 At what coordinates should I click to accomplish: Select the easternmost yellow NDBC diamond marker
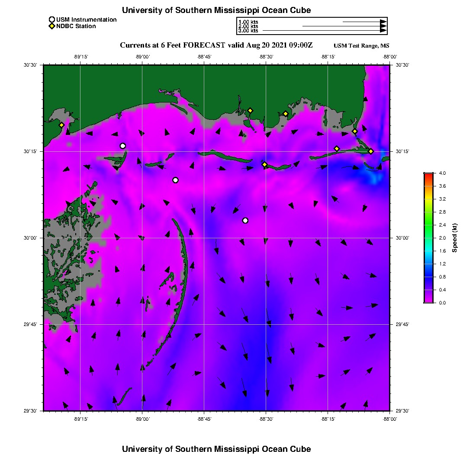[371, 151]
